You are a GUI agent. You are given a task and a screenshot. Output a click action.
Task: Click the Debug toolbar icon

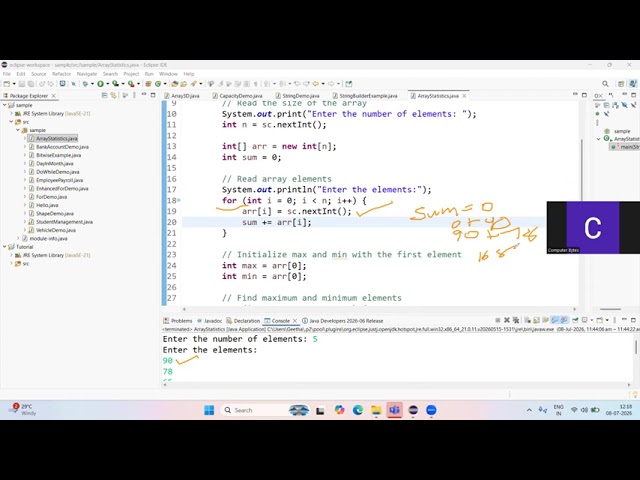(x=85, y=84)
